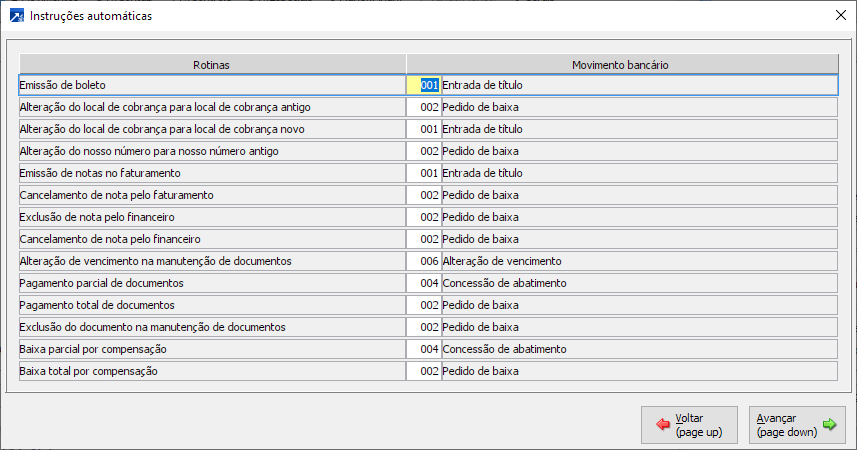Viewport: 857px width, 450px height.
Task: Click code field for Cancelamento de nota pelo financeiro
Action: [x=423, y=239]
